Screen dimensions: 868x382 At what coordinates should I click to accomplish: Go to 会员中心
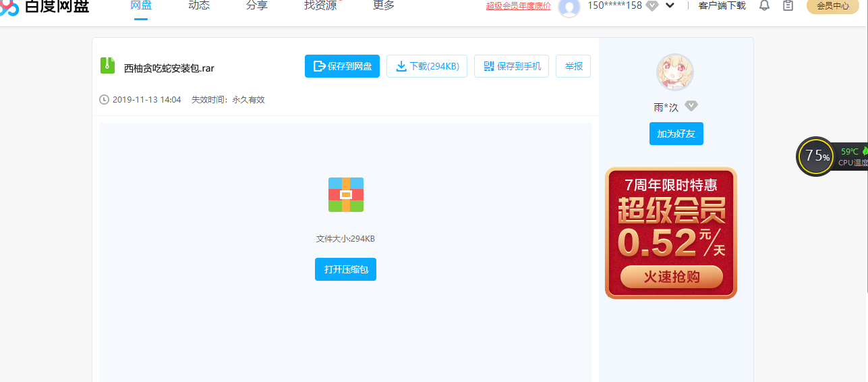833,6
